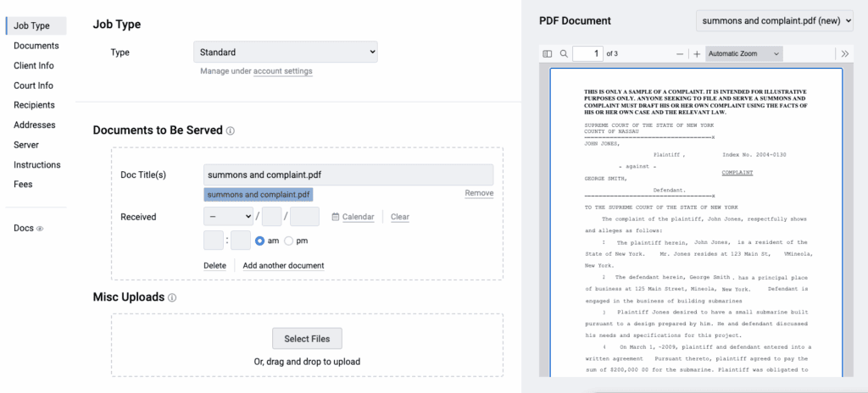Open PDF tools double-chevron menu
This screenshot has width=868, height=393.
tap(844, 54)
